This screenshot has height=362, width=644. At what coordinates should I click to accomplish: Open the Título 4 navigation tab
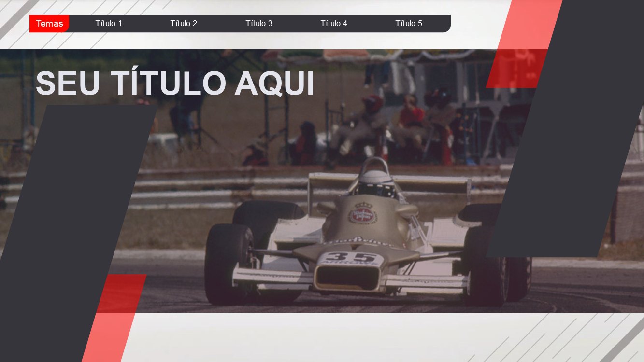tap(334, 24)
